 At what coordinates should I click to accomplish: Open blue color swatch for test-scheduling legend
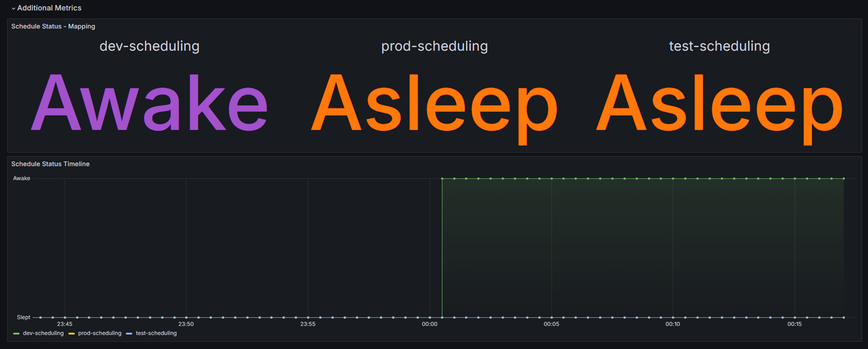(x=129, y=334)
